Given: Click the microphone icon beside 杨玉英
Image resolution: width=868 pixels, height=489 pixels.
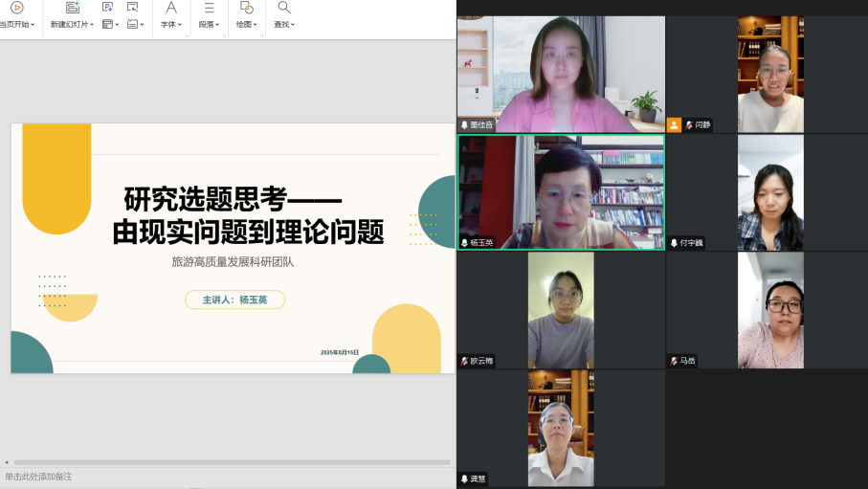Looking at the screenshot, I should tap(464, 243).
